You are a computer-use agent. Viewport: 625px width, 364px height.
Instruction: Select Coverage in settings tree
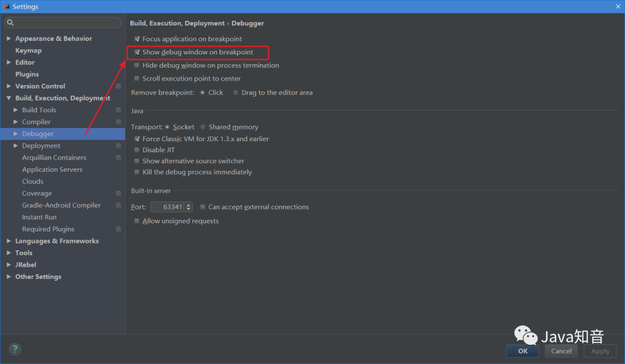[x=36, y=193]
